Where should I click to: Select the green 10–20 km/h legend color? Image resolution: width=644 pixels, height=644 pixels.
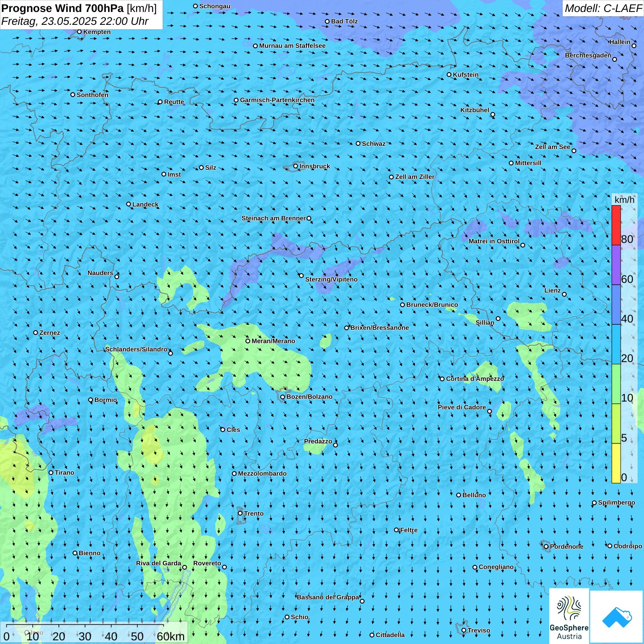tap(616, 384)
